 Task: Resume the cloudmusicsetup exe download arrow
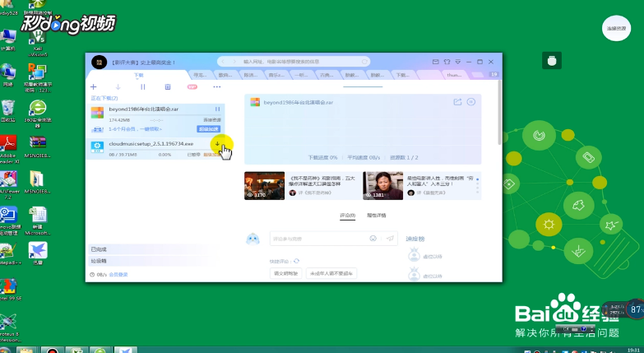(218, 144)
